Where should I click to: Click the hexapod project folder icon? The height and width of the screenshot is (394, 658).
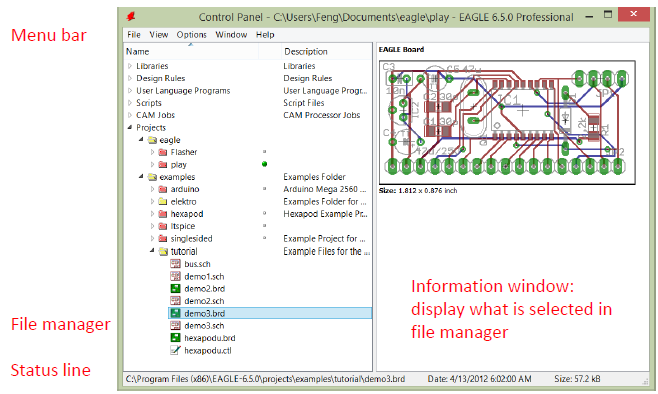(x=163, y=214)
